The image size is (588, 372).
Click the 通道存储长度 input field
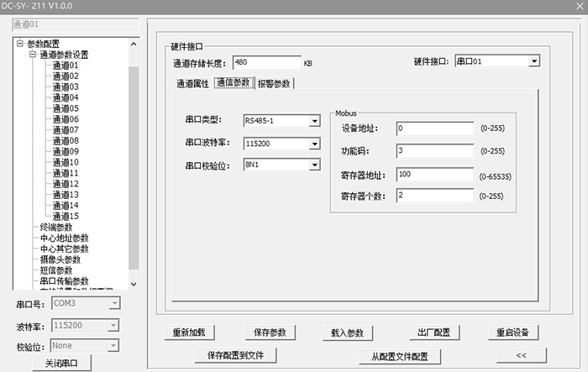(265, 62)
